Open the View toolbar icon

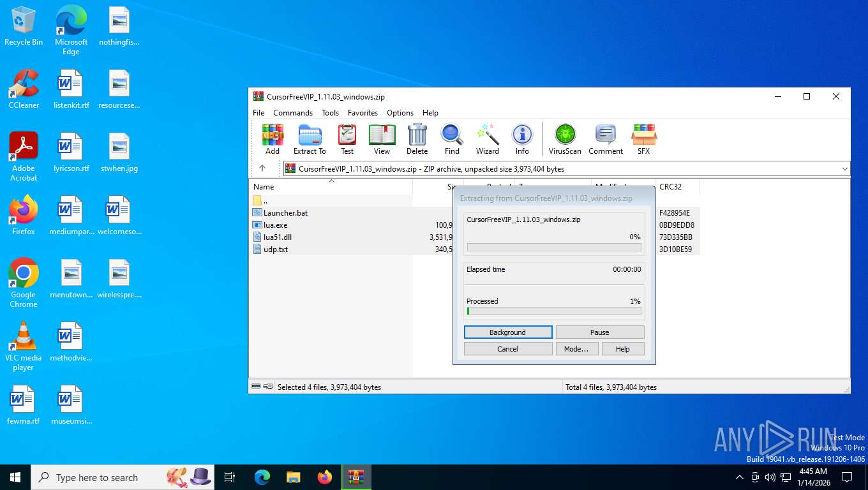point(382,140)
